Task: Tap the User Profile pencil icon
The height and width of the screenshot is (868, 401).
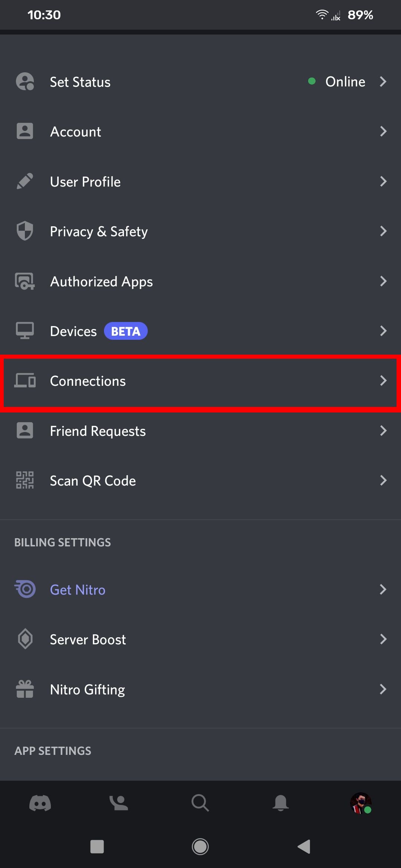Action: coord(25,181)
